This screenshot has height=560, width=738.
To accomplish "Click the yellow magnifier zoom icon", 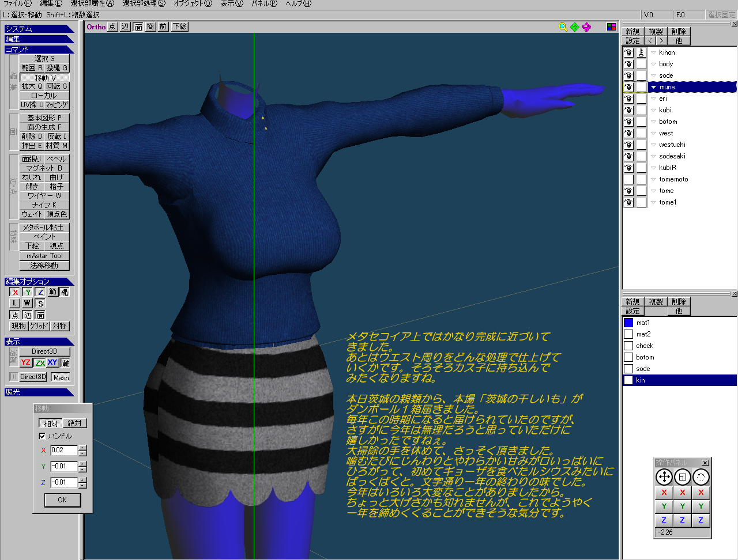I will click(563, 27).
